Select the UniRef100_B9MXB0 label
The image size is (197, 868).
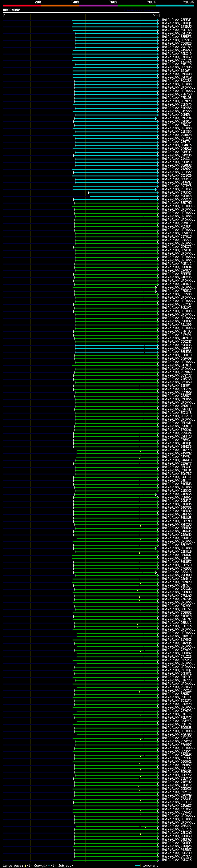[x=176, y=155]
